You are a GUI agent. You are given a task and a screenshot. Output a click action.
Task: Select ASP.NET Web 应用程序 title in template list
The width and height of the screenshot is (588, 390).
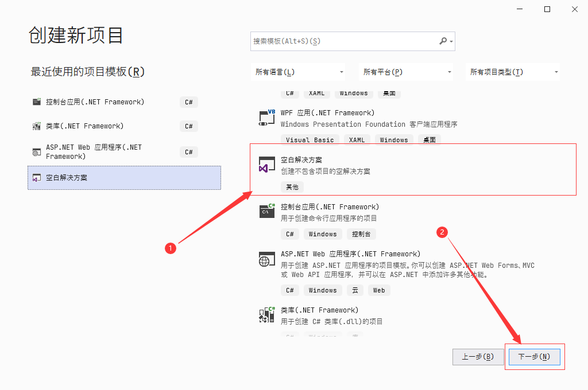pyautogui.click(x=351, y=254)
